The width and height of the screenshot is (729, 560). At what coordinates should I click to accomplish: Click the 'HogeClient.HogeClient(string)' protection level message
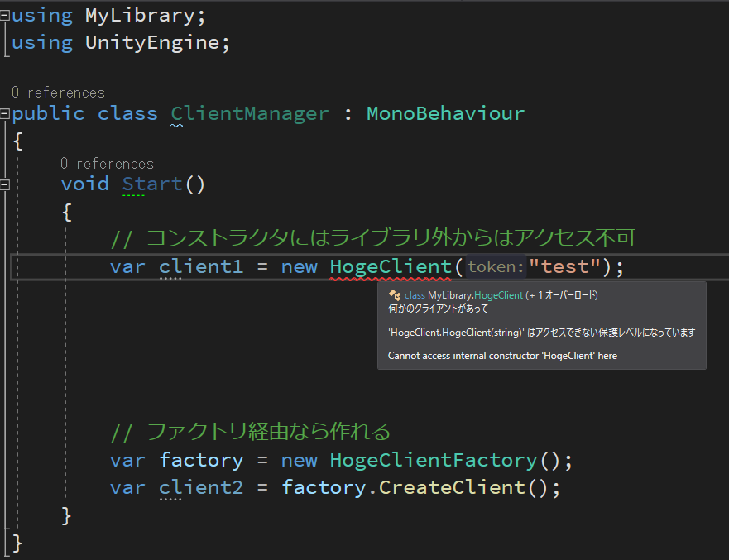pos(542,333)
